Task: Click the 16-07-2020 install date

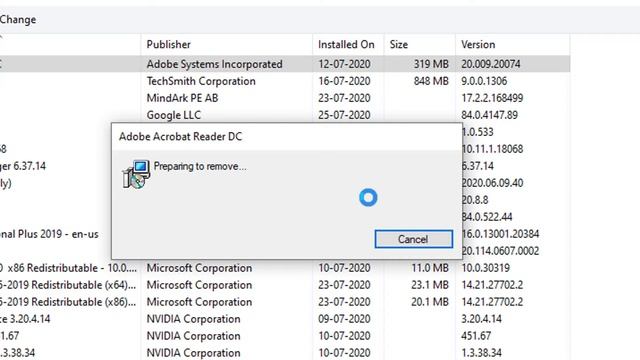Action: pos(344,81)
